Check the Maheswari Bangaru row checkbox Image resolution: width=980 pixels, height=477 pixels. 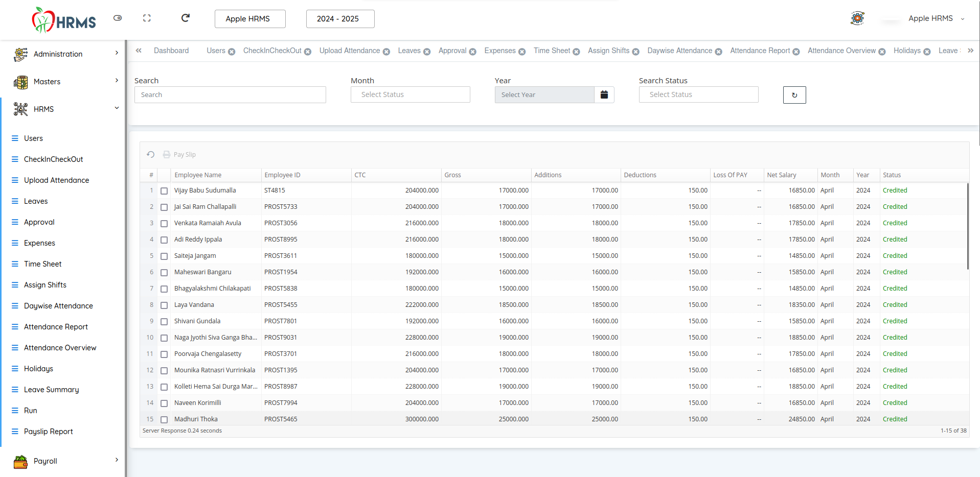tap(164, 273)
